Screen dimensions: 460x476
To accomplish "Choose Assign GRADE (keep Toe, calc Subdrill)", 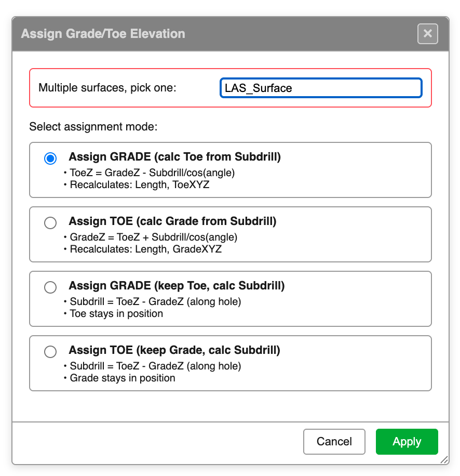I will [50, 287].
